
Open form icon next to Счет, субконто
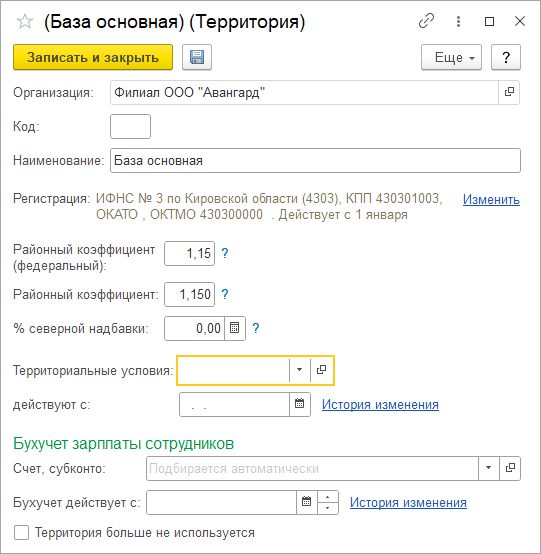510,468
